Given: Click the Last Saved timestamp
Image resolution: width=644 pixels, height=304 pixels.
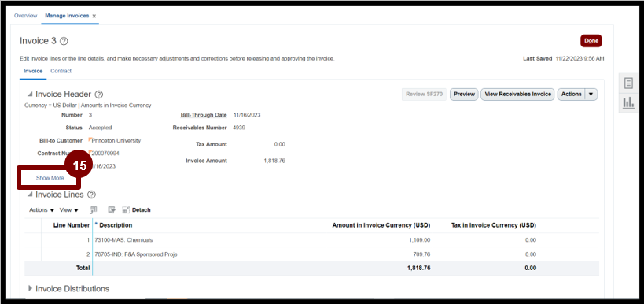Looking at the screenshot, I should (580, 59).
